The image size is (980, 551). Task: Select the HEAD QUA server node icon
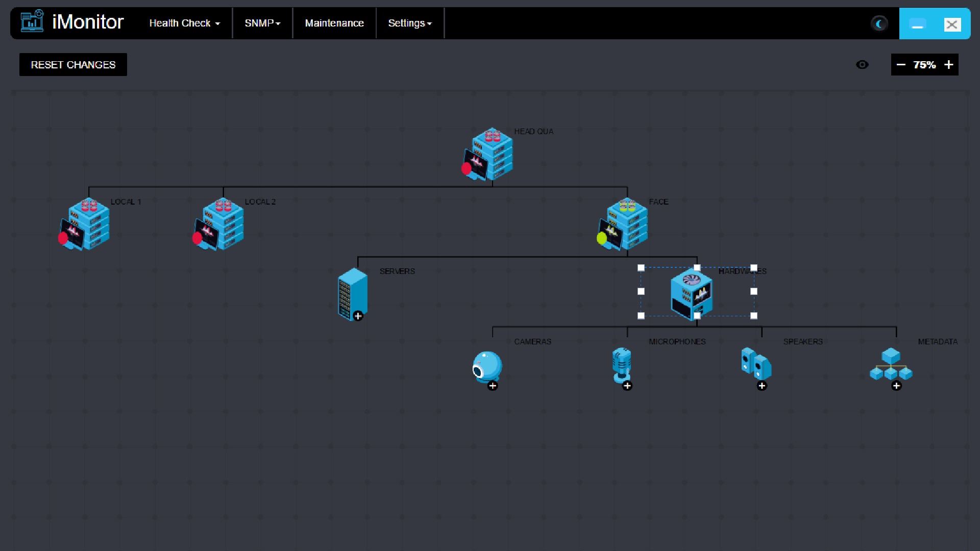tap(488, 154)
